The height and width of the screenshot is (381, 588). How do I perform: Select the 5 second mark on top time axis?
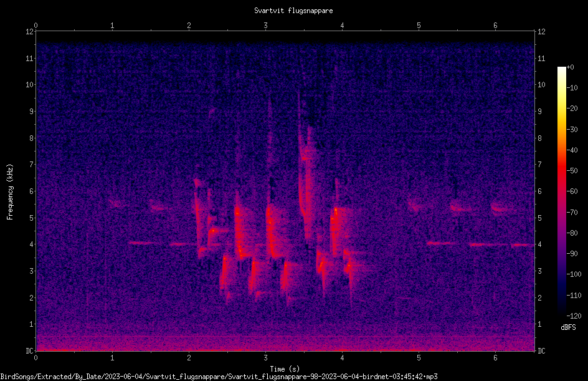[x=419, y=26]
